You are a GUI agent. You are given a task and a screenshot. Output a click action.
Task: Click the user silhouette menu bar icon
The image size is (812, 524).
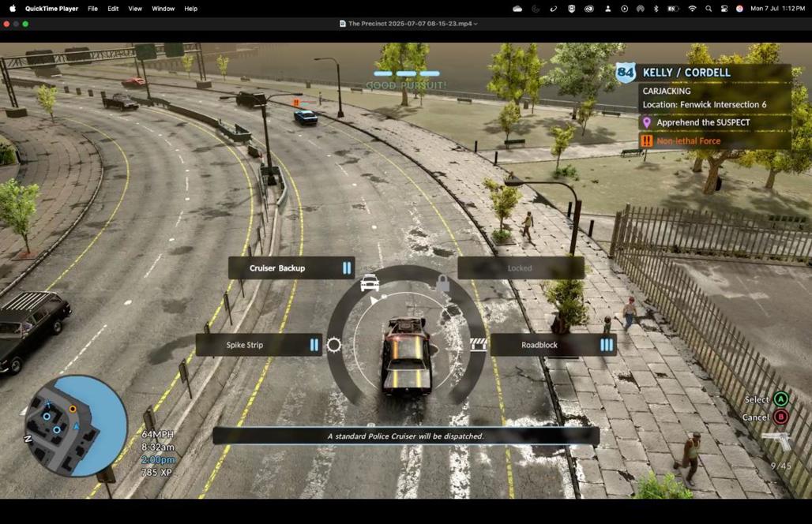[607, 8]
